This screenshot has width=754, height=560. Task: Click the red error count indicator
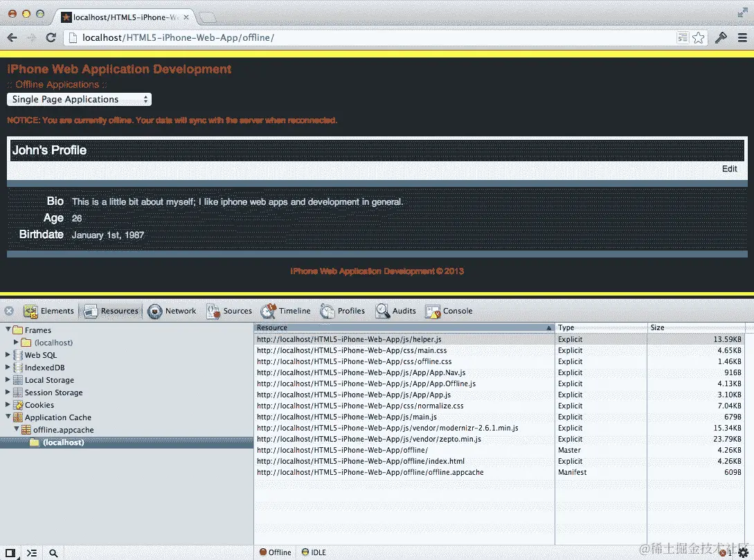[726, 553]
